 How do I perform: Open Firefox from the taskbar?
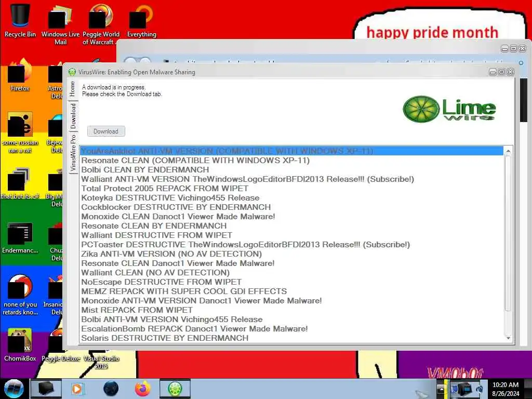click(142, 389)
